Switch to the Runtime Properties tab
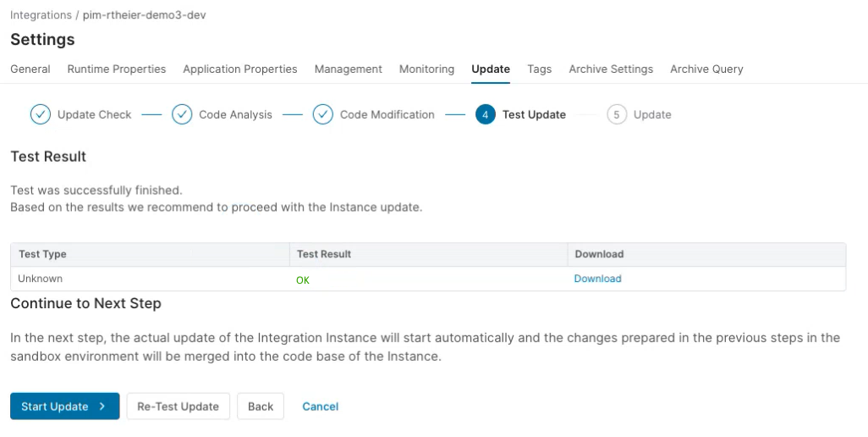Viewport: 868px width, 437px height. pos(117,69)
